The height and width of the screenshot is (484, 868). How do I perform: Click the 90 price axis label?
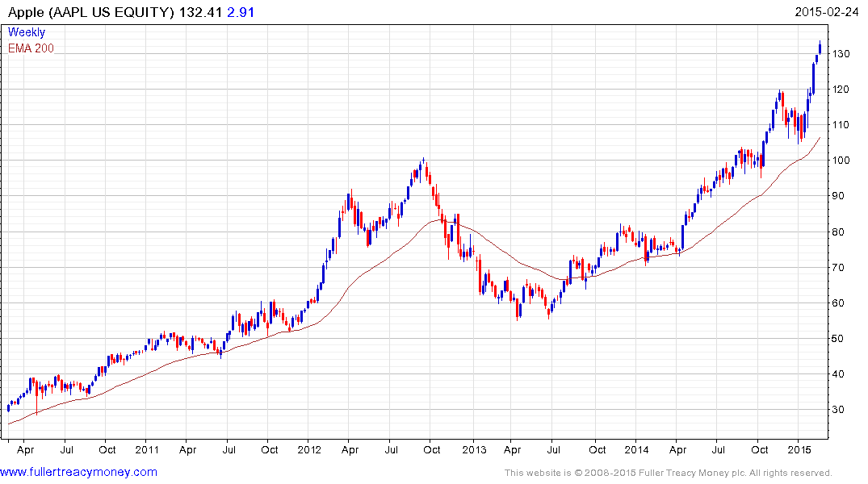838,196
